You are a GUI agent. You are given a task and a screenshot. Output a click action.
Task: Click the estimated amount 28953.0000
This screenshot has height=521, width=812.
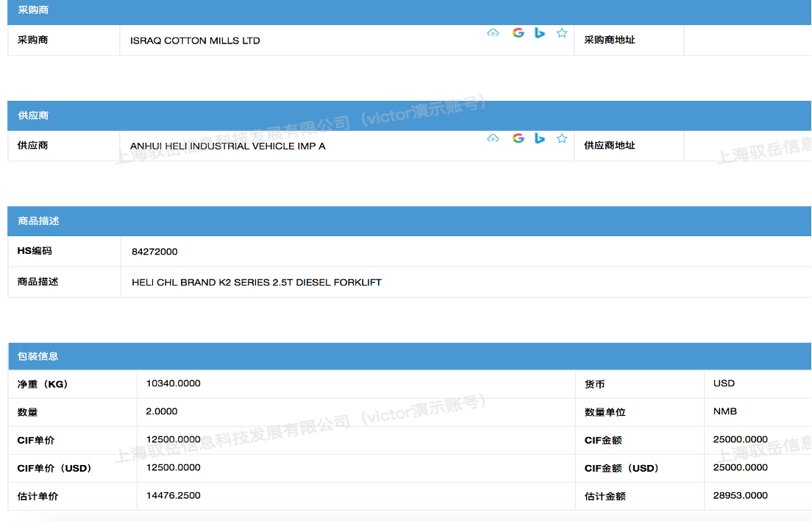pos(740,495)
